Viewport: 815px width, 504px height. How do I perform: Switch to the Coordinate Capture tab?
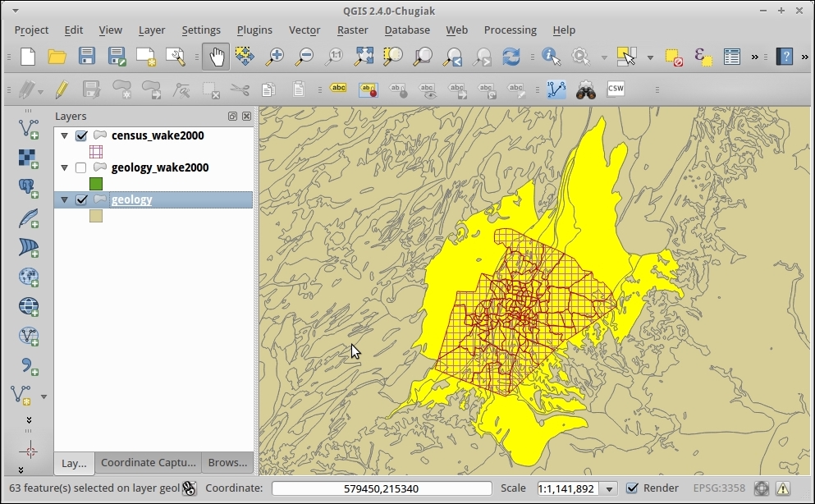click(149, 463)
